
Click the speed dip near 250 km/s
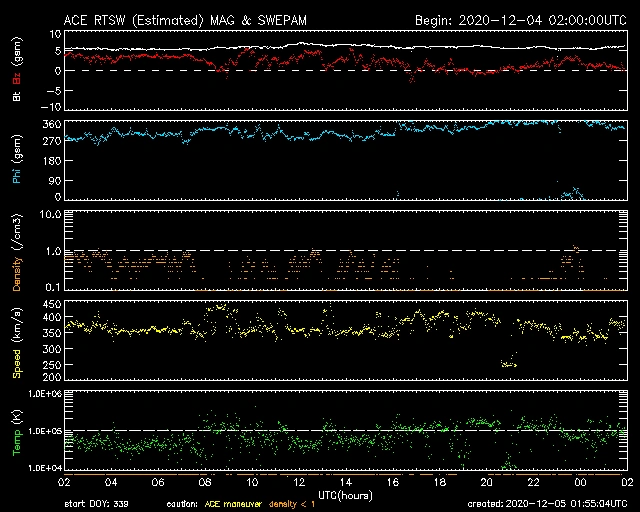(x=509, y=364)
